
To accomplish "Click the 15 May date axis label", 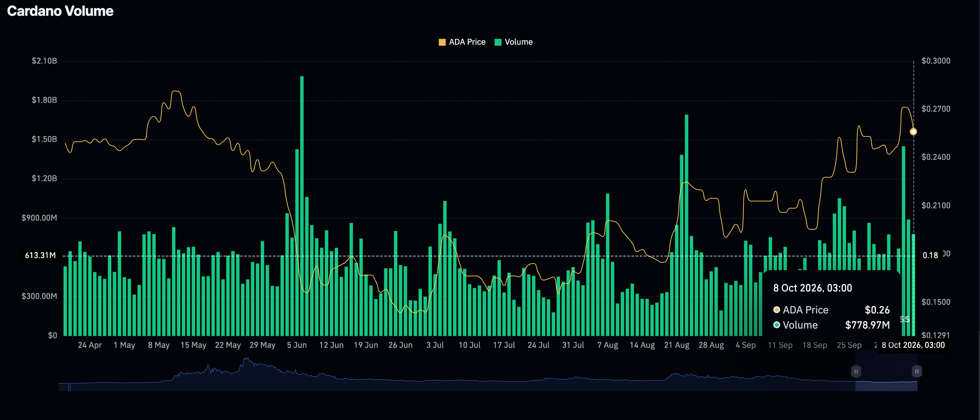I will [193, 345].
